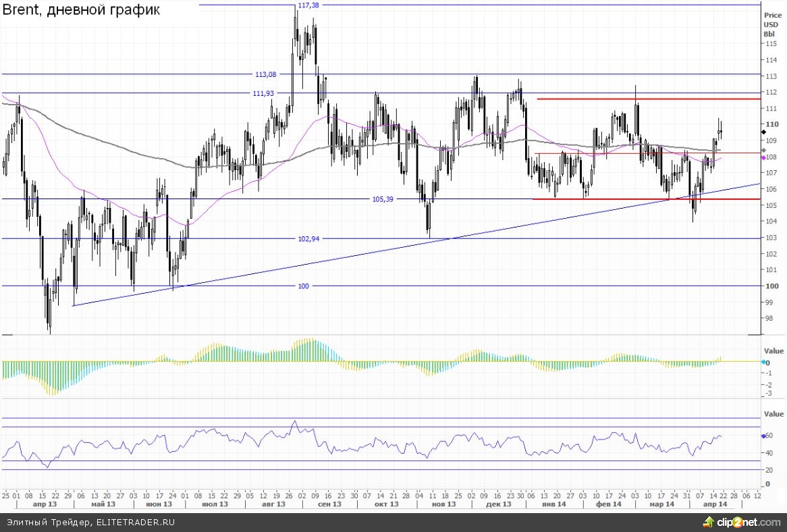Click the 102,94 level label
This screenshot has width=787, height=532.
[x=308, y=239]
